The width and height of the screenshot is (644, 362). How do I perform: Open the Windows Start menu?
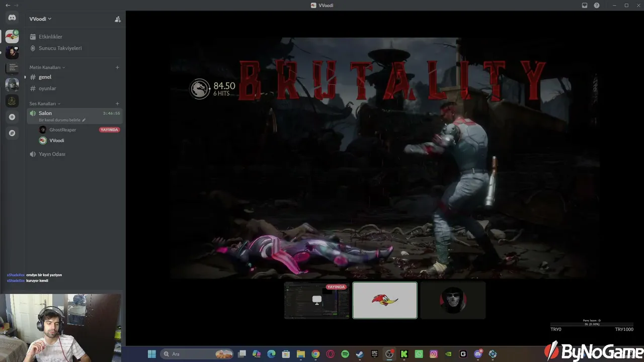tap(151, 354)
